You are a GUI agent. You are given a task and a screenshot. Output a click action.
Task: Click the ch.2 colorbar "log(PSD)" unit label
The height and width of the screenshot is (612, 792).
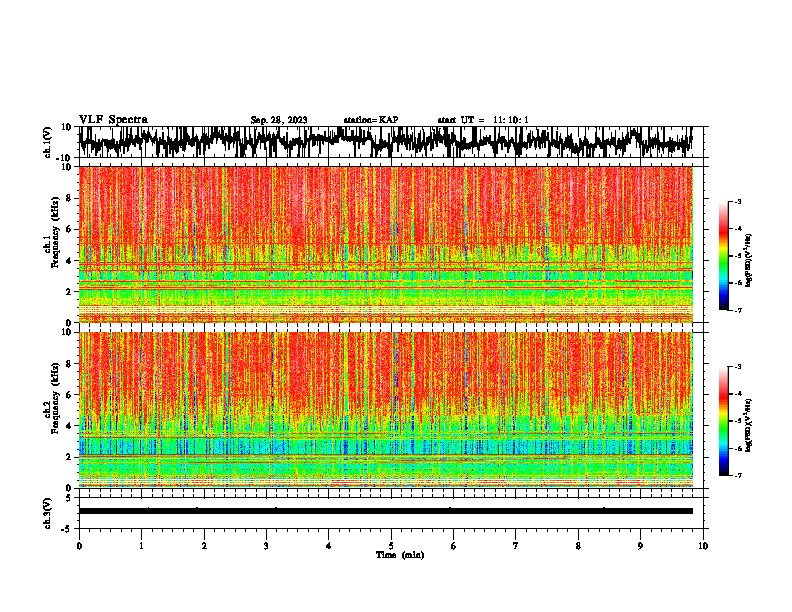click(749, 425)
